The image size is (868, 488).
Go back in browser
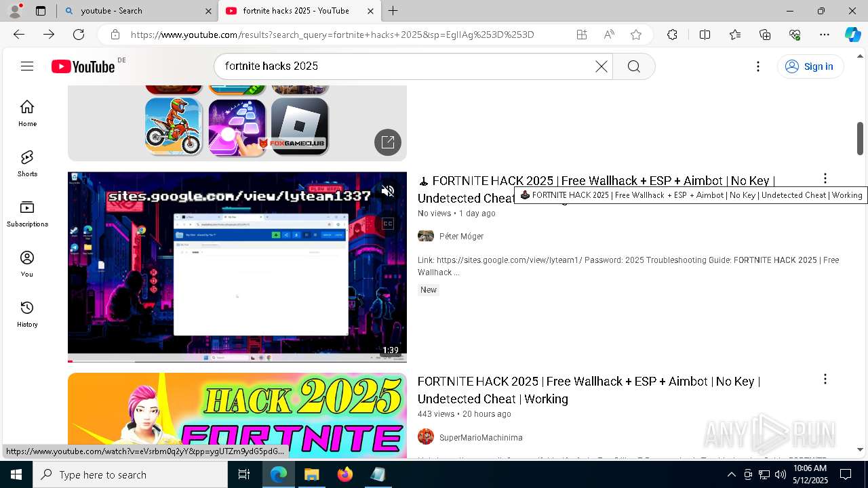click(19, 35)
